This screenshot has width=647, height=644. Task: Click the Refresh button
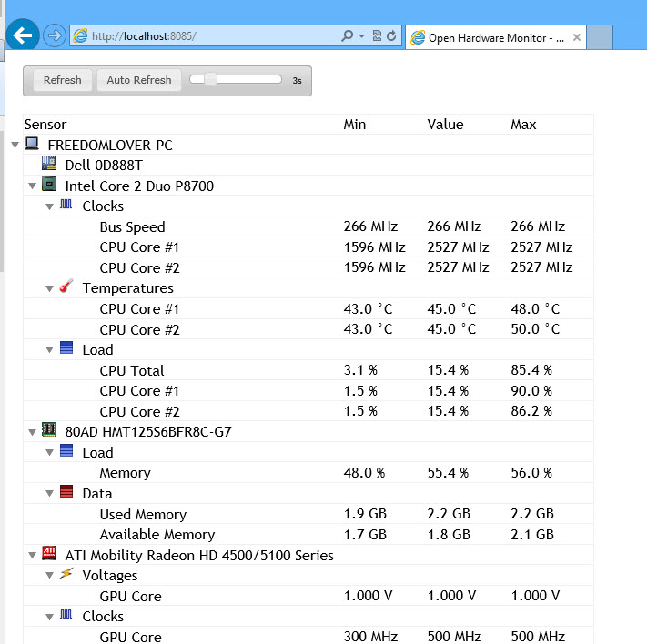[x=62, y=80]
